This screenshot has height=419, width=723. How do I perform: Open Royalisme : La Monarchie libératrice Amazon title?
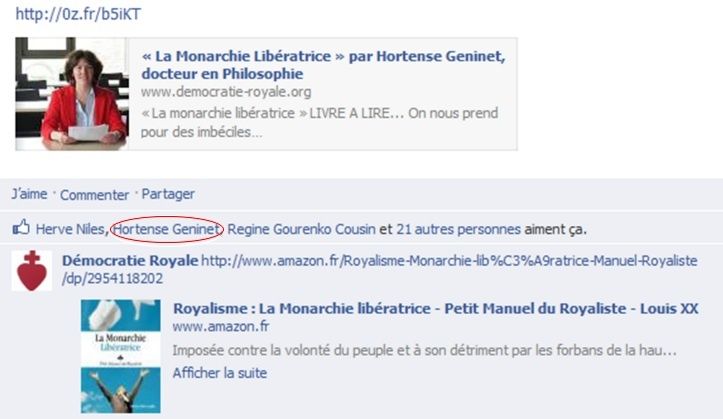[436, 308]
